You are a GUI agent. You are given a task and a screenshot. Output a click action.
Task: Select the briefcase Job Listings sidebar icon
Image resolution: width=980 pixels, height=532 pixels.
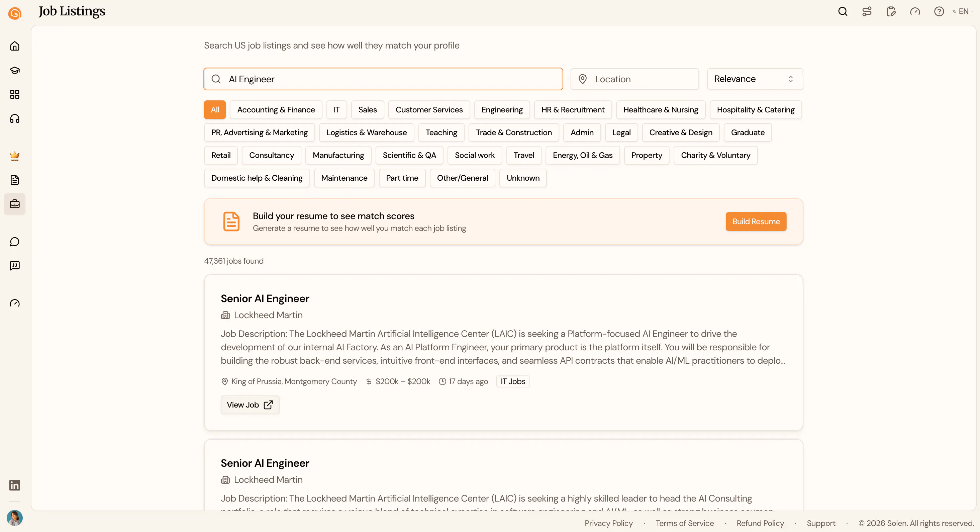(14, 204)
